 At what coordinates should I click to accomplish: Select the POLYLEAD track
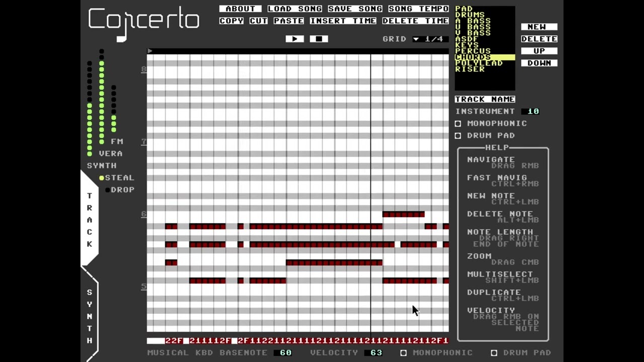pos(485,63)
